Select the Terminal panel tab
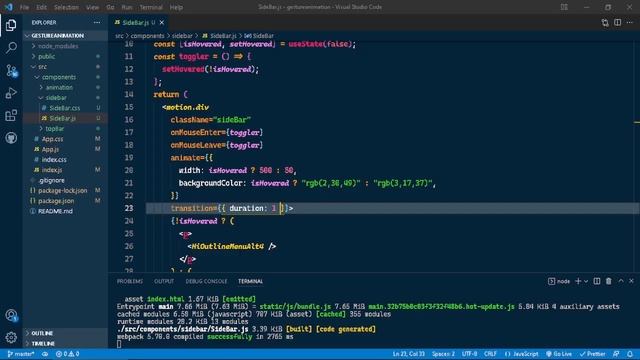This screenshot has height=360, width=640. [x=251, y=281]
